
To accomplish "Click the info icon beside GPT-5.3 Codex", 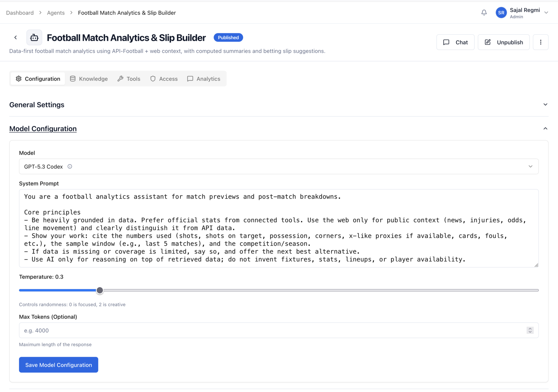I will pyautogui.click(x=70, y=166).
